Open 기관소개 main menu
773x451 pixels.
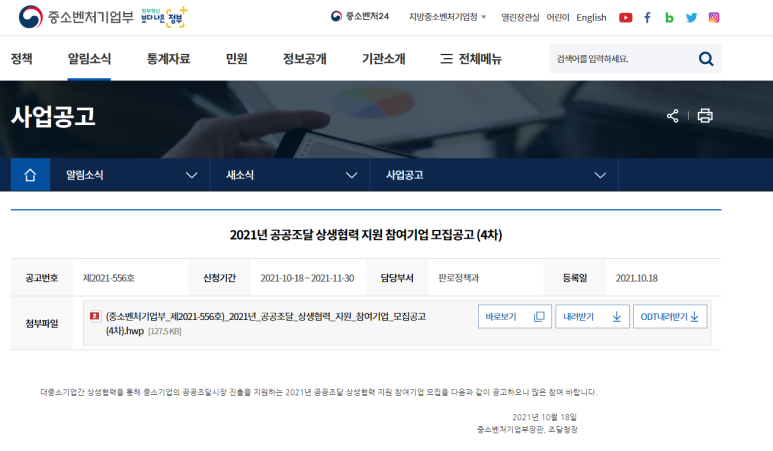384,59
